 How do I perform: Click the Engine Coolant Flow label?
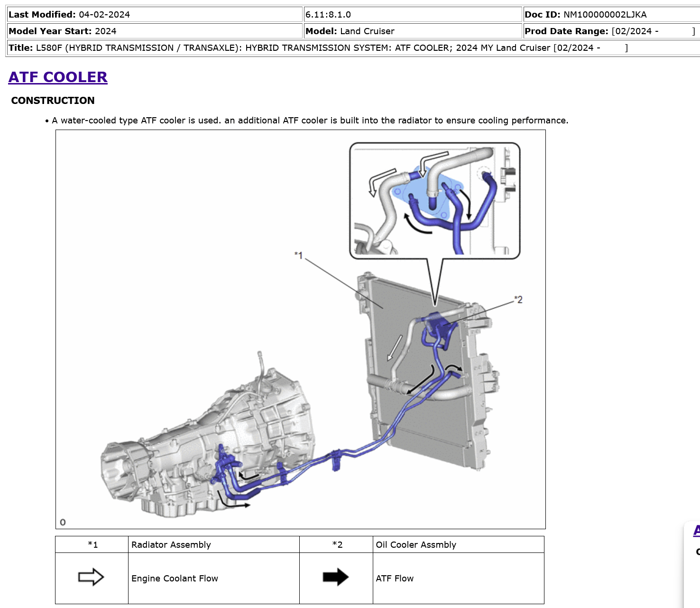coord(175,579)
